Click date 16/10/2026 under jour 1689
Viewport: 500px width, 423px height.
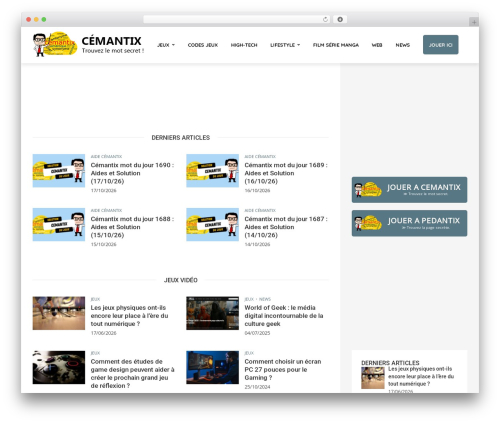tap(257, 191)
